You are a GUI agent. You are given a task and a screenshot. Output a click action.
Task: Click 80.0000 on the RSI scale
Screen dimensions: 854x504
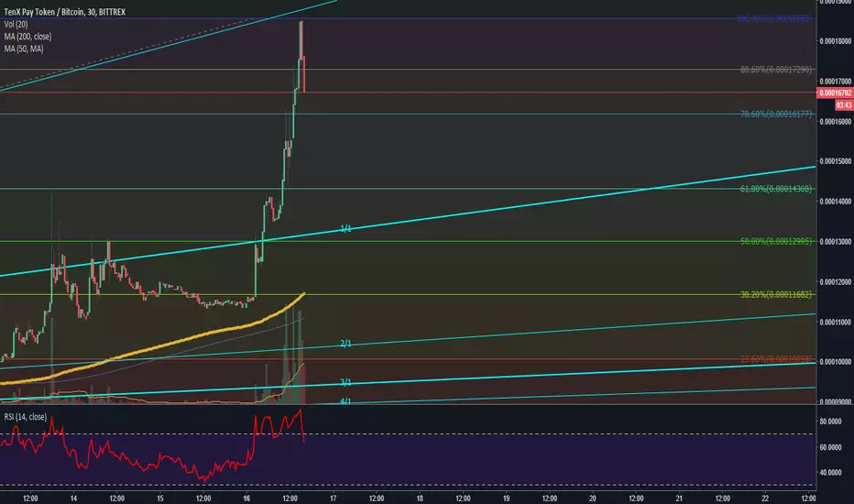point(830,422)
